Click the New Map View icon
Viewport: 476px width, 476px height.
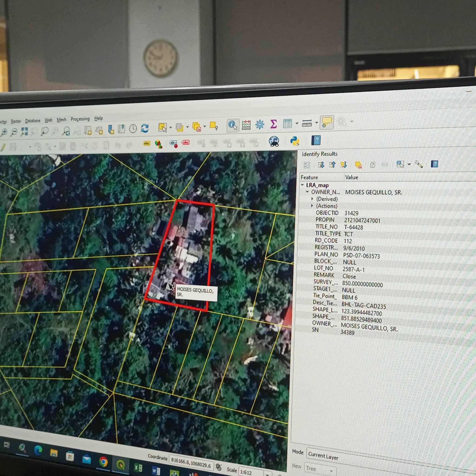[88, 130]
